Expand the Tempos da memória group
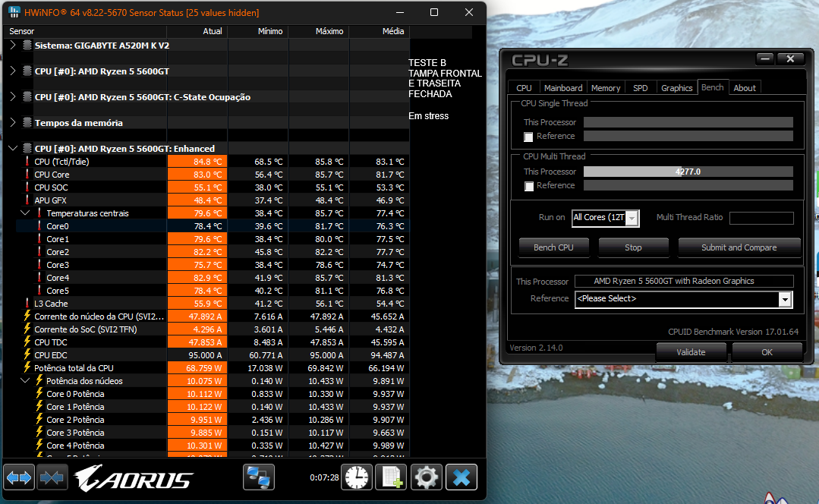 tap(13, 123)
